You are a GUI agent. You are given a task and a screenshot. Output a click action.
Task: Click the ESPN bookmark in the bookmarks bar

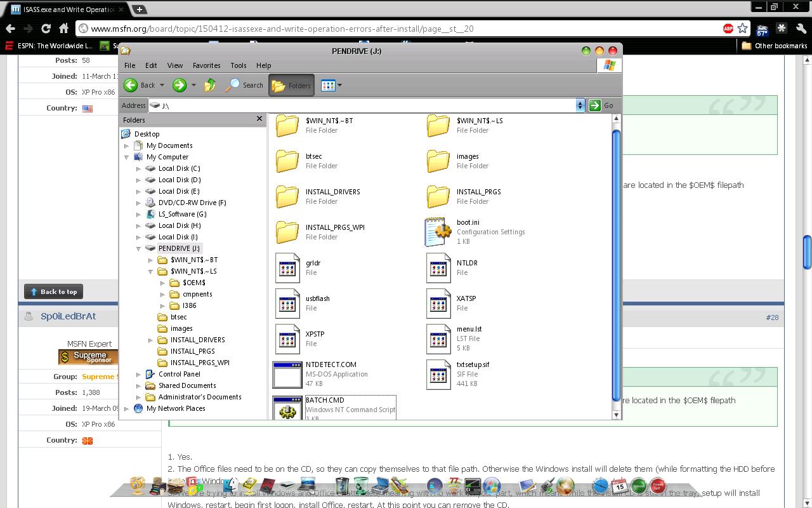coord(48,46)
